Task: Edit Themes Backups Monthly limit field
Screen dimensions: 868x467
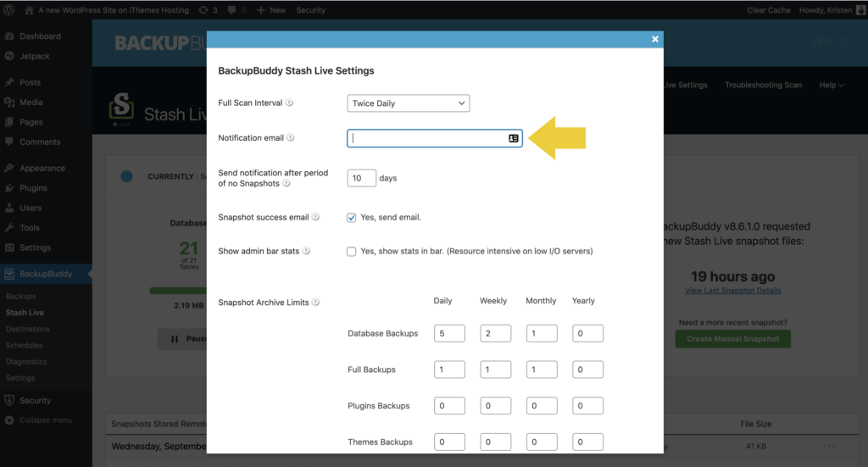Action: coord(542,442)
